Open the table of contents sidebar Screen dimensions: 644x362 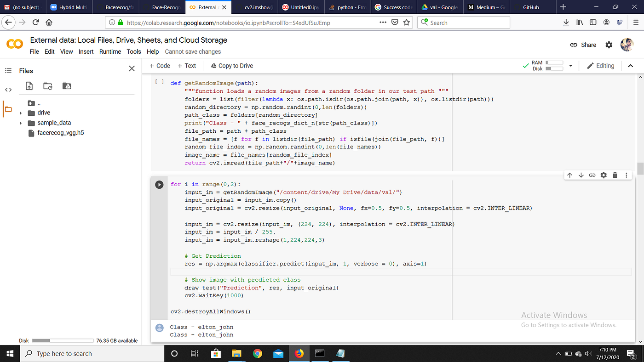pos(8,70)
